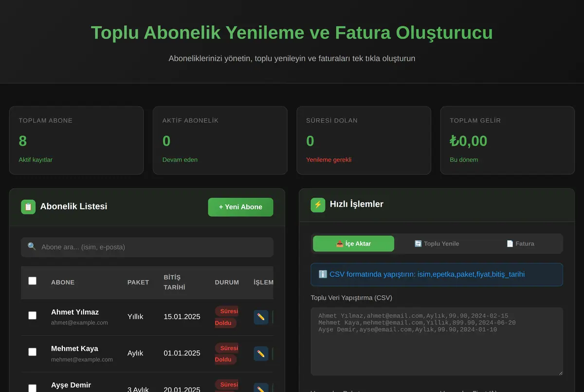584x392 pixels.
Task: Click the Aylık package cell for Mehmet Kaya
Action: pyautogui.click(x=135, y=353)
